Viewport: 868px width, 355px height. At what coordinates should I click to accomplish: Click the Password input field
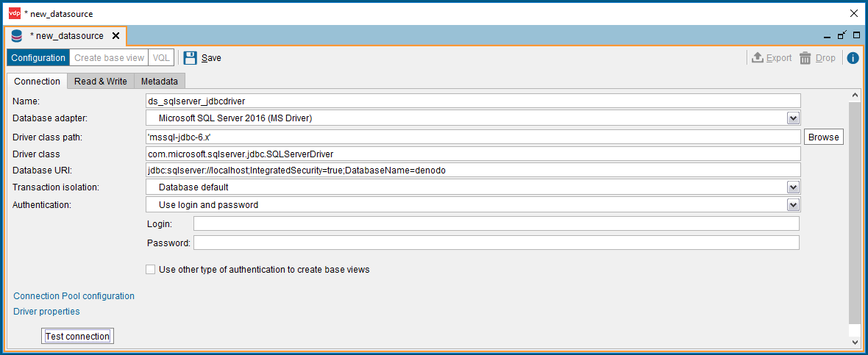497,243
